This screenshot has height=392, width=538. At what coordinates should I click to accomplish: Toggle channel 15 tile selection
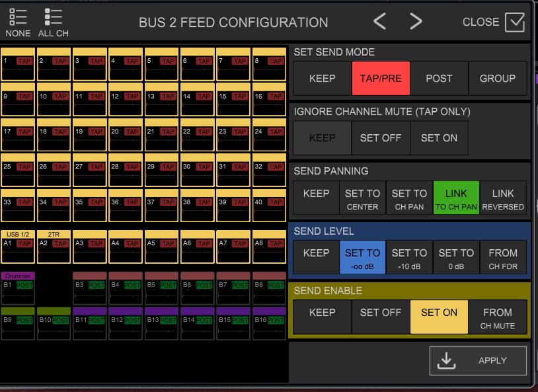233,100
